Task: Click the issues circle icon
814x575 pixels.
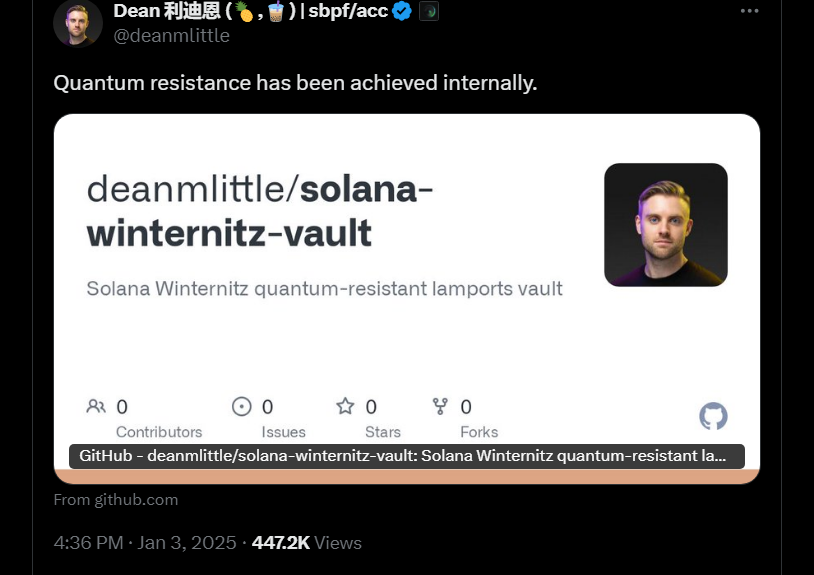Action: tap(241, 406)
